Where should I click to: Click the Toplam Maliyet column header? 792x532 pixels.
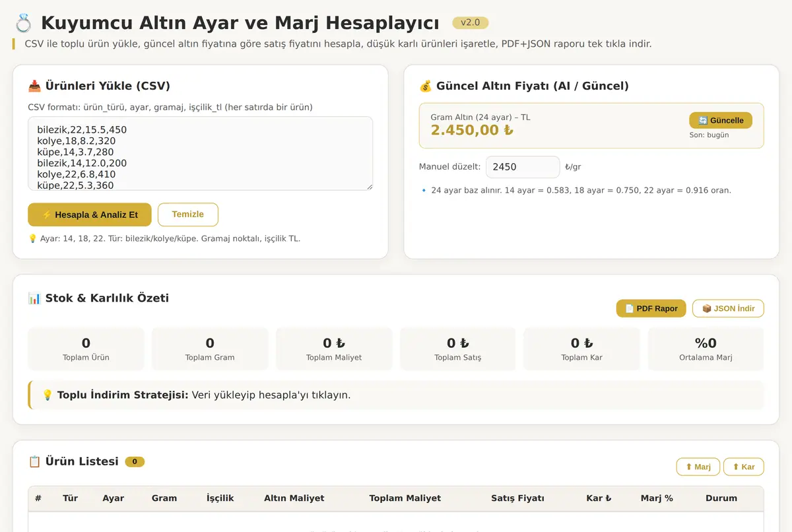click(x=405, y=498)
